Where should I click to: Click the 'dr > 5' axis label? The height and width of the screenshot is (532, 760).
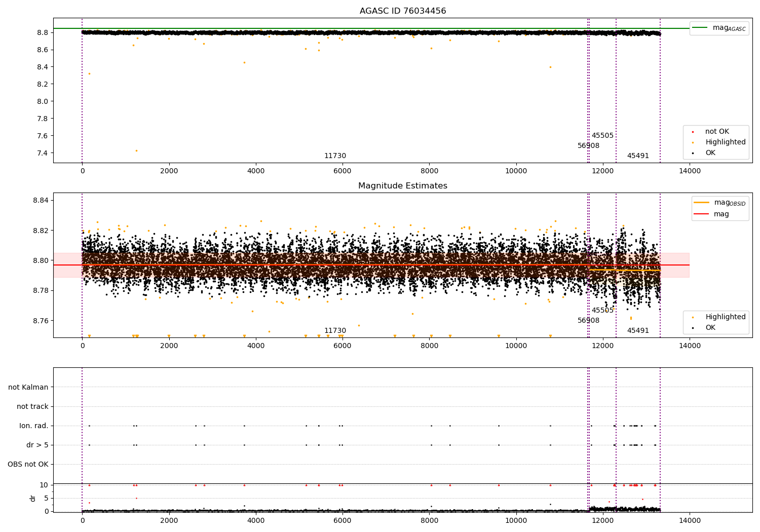pos(37,445)
